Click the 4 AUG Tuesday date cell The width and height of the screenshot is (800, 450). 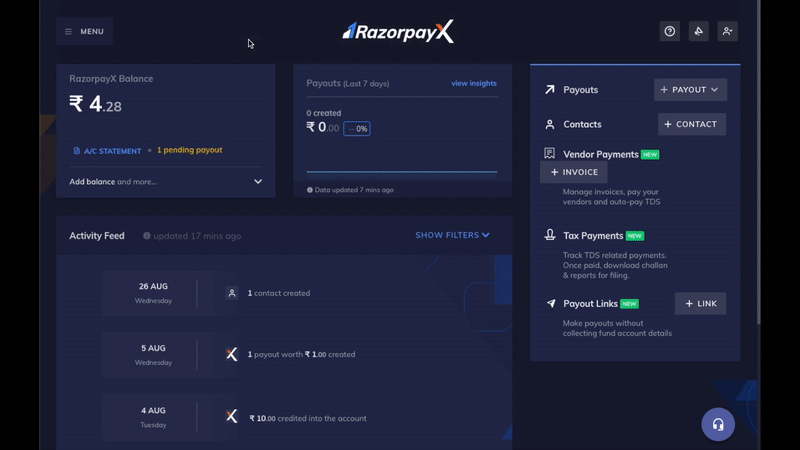153,417
